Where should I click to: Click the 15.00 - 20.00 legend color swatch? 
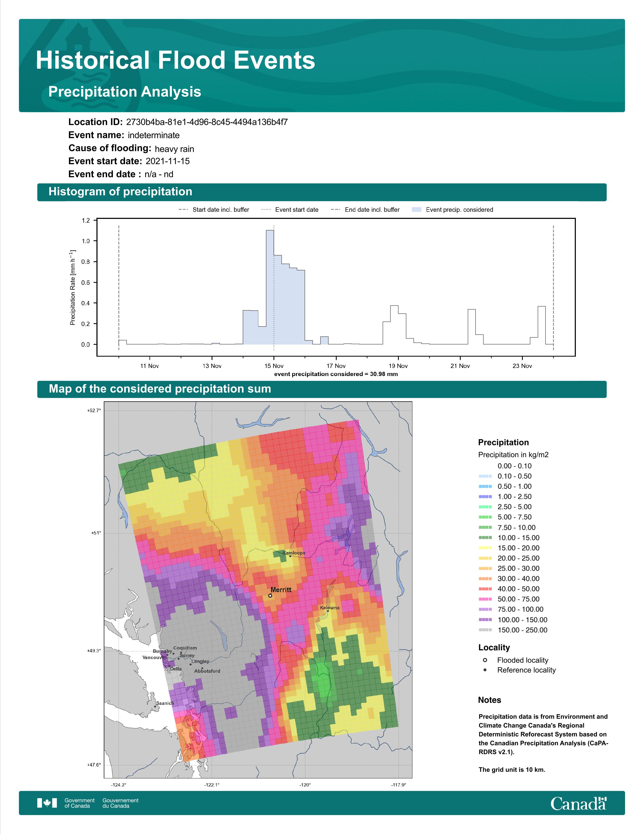(x=485, y=548)
